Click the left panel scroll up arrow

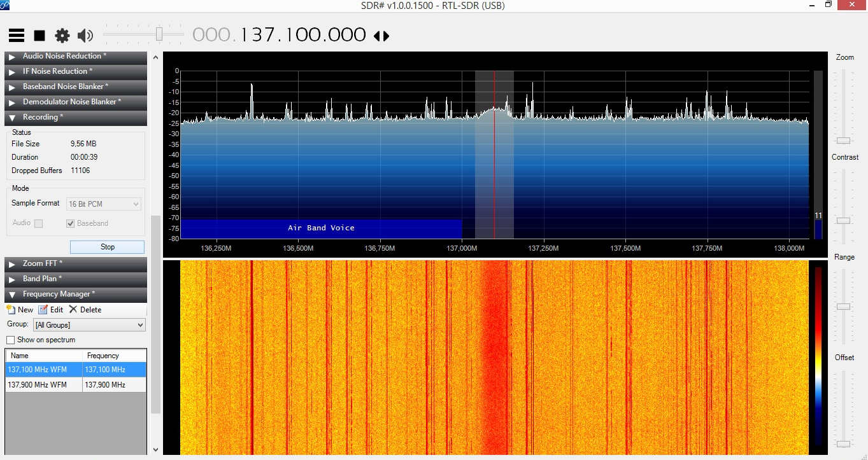tap(156, 57)
